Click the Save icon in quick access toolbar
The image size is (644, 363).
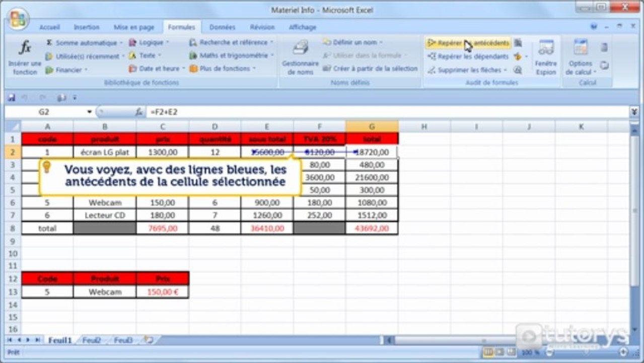[x=12, y=98]
